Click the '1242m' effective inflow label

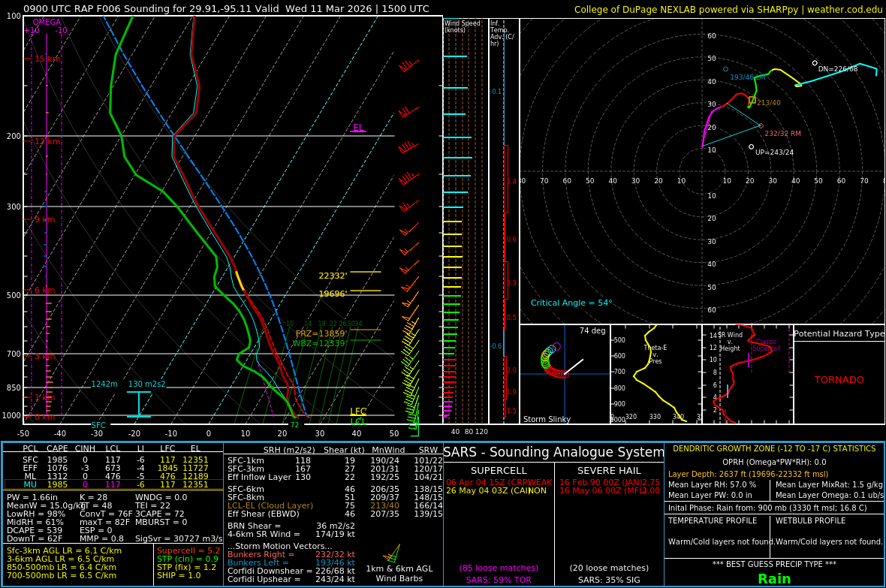tap(104, 384)
